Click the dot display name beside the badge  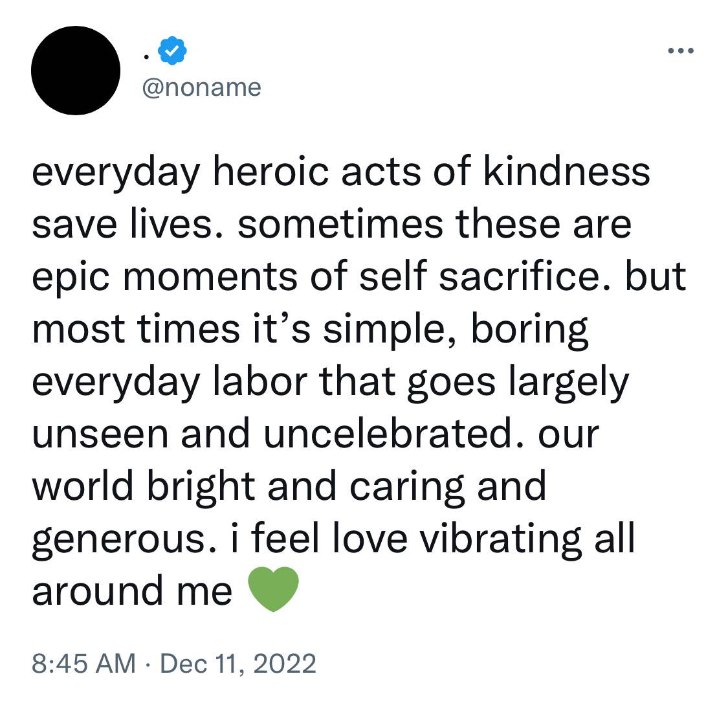[x=146, y=57]
